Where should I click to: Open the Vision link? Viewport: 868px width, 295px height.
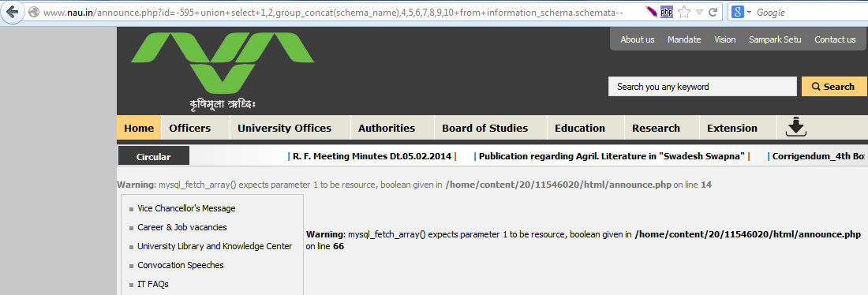pos(724,39)
